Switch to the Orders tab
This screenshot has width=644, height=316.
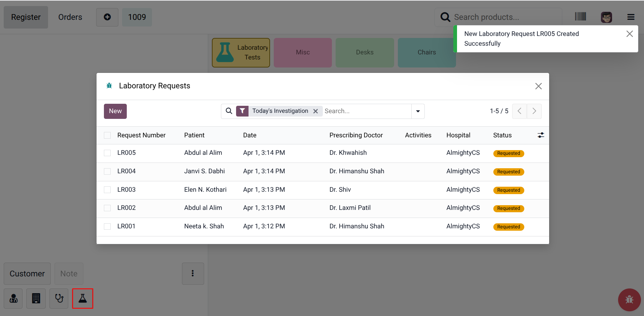[x=70, y=17]
